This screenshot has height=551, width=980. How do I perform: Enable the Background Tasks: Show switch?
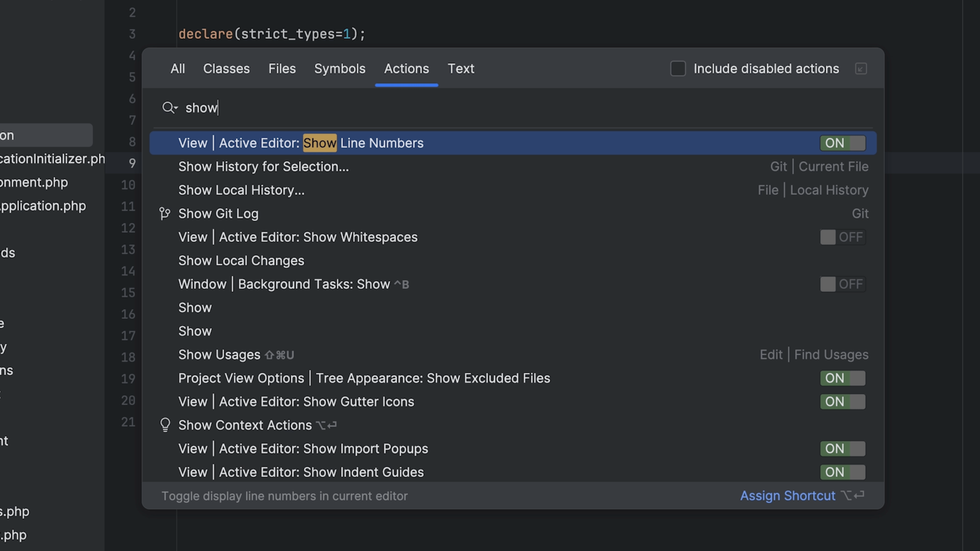click(x=843, y=284)
